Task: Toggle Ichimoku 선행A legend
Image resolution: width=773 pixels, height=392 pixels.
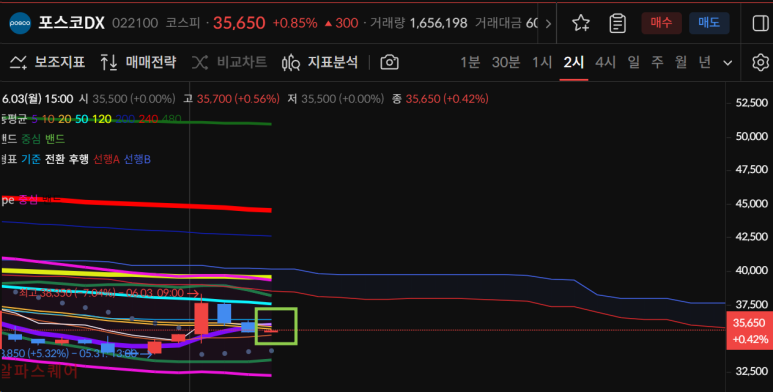Action: [106, 159]
